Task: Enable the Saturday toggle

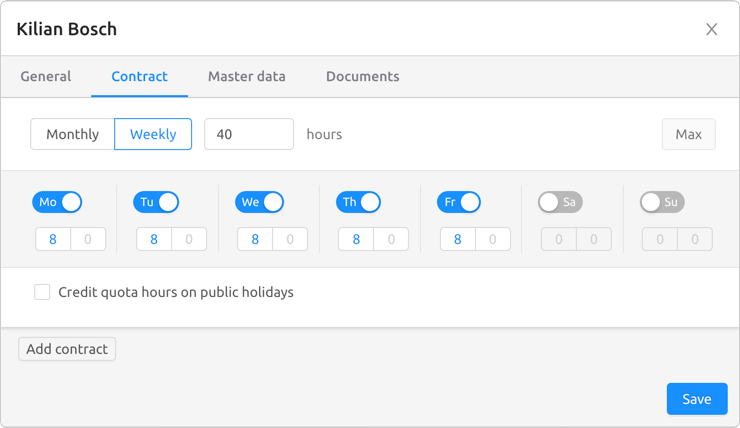Action: click(561, 202)
